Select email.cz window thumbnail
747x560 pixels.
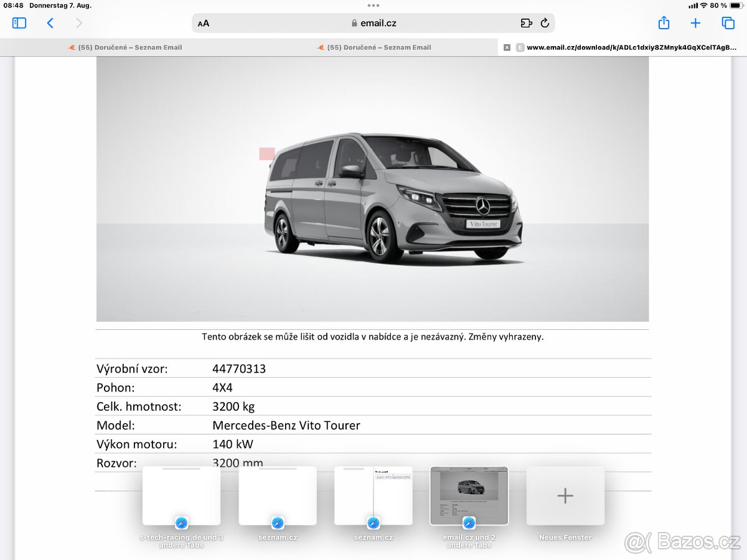[x=469, y=495]
